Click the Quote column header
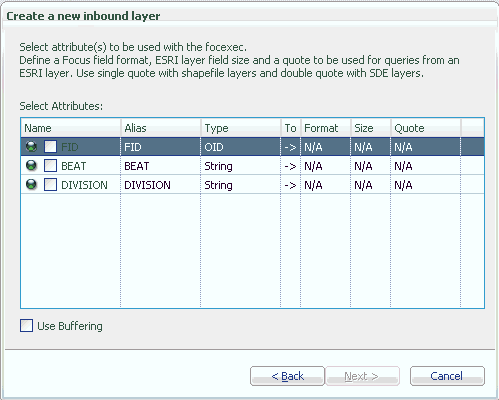The image size is (499, 400). click(x=426, y=128)
